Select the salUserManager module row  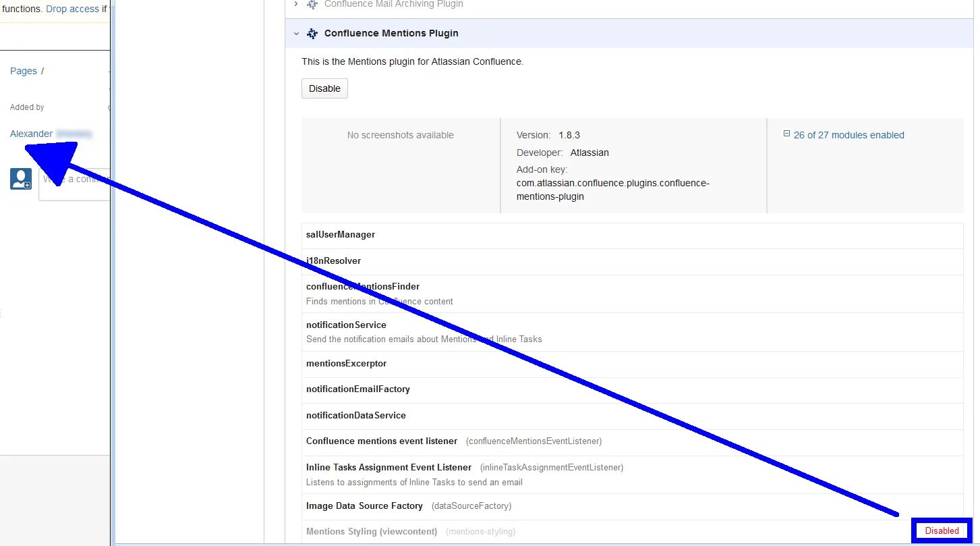[632, 236]
